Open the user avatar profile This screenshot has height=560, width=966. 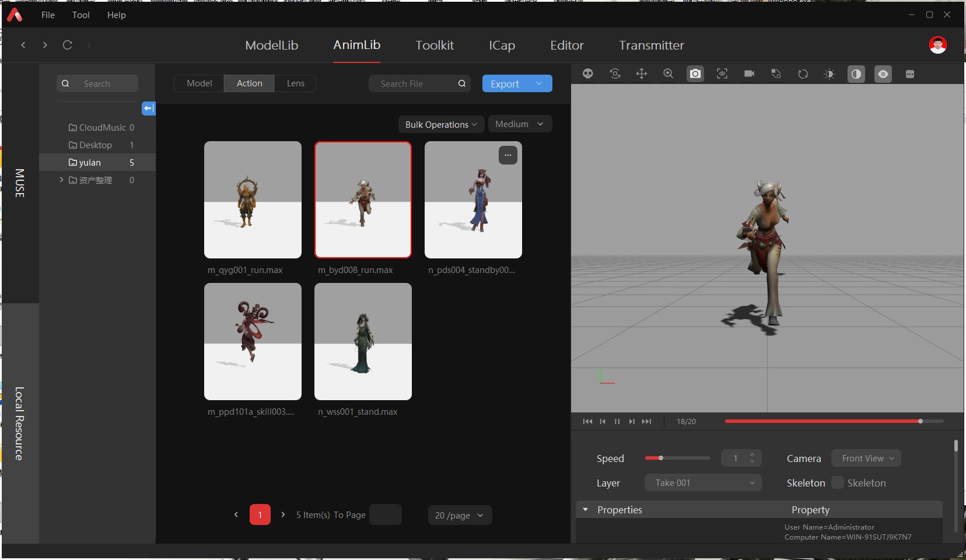tap(937, 45)
